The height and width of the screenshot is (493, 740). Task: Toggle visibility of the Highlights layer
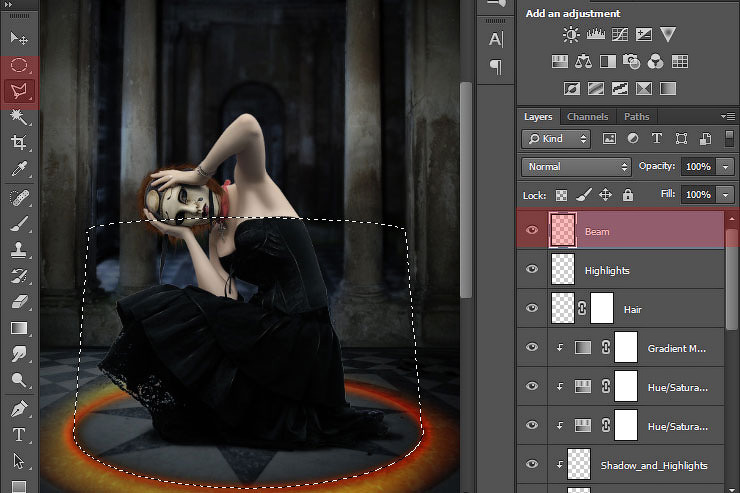click(x=532, y=270)
